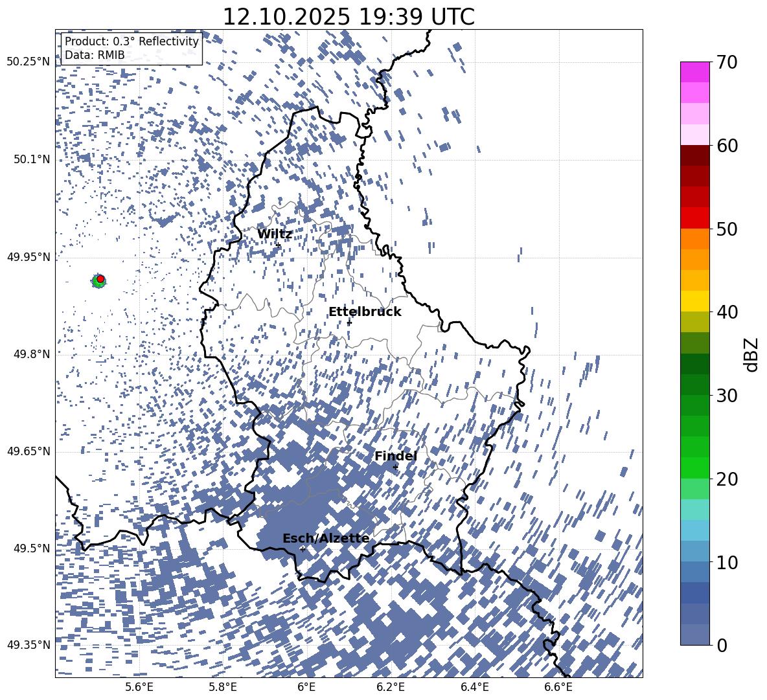This screenshot has height=700, width=767.
Task: Click the 6.4°E longitude label
Action: tap(474, 687)
